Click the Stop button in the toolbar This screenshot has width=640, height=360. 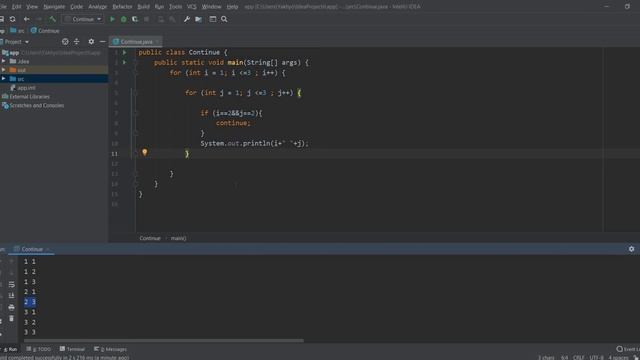click(x=147, y=19)
